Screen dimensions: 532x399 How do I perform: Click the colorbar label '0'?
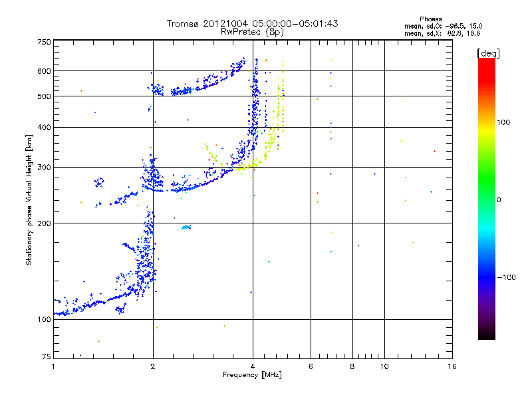(499, 200)
